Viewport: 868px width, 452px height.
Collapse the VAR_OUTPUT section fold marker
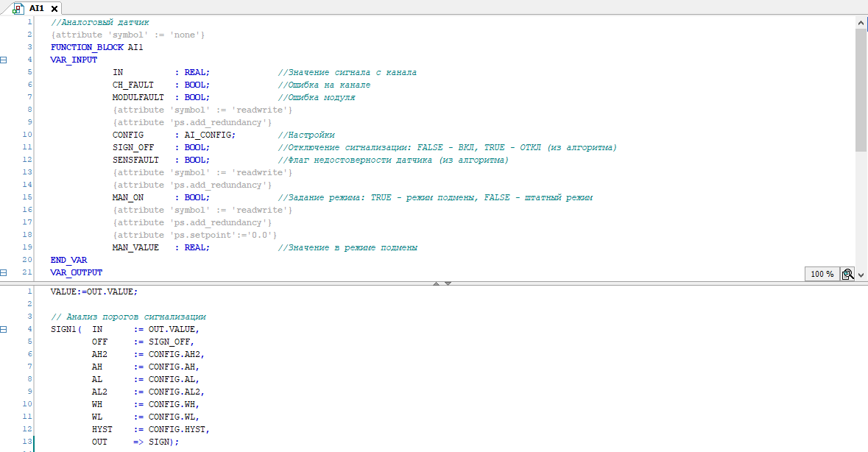[x=4, y=272]
